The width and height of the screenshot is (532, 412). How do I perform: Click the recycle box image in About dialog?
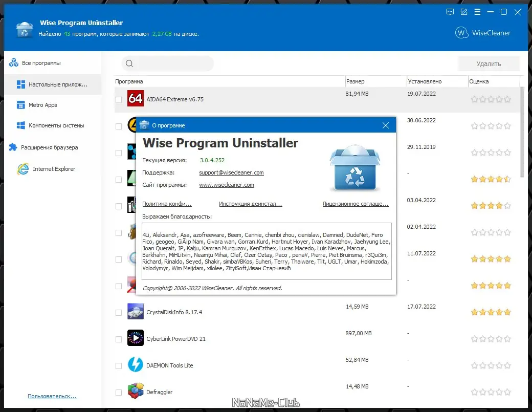point(355,168)
